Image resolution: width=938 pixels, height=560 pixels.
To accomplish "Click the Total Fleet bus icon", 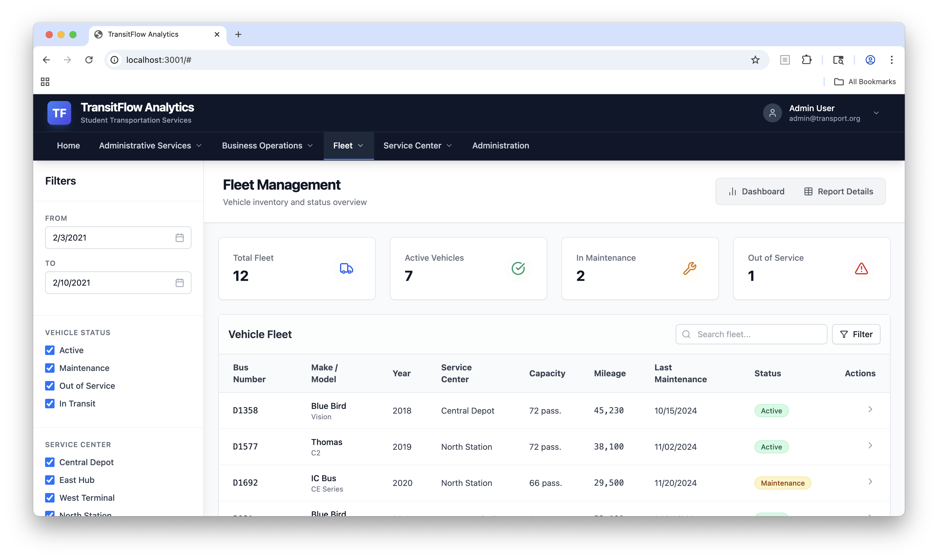I will click(x=346, y=268).
